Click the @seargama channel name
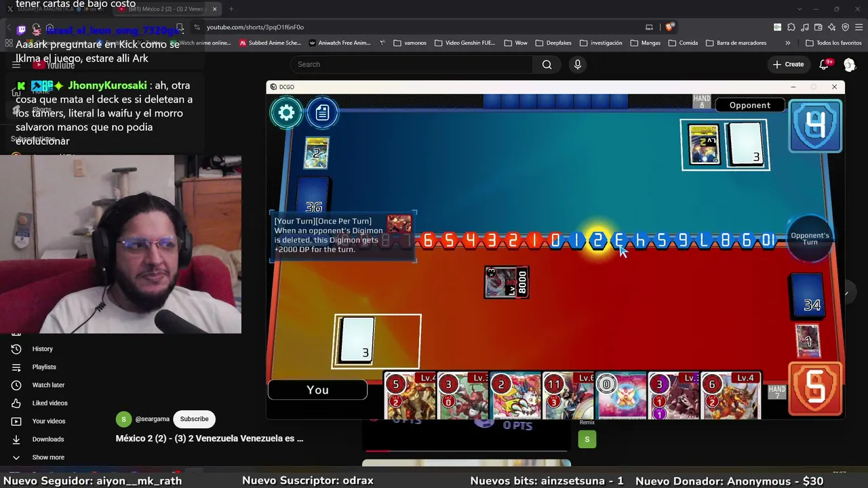 [153, 420]
